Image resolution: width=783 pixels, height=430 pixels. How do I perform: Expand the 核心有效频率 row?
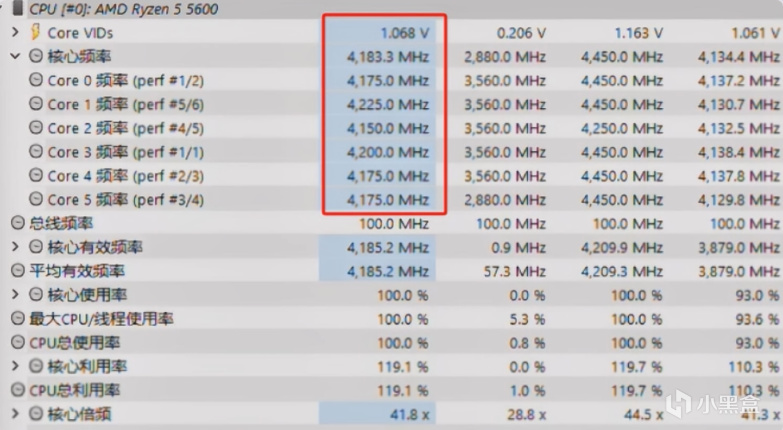[15, 247]
